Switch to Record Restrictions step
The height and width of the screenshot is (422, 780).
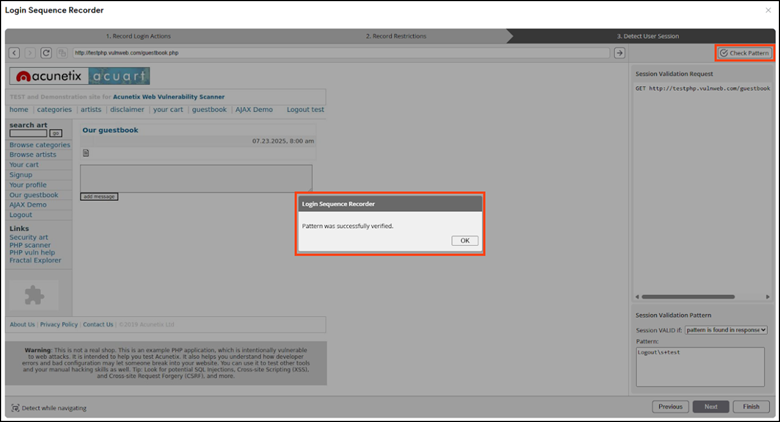(396, 36)
